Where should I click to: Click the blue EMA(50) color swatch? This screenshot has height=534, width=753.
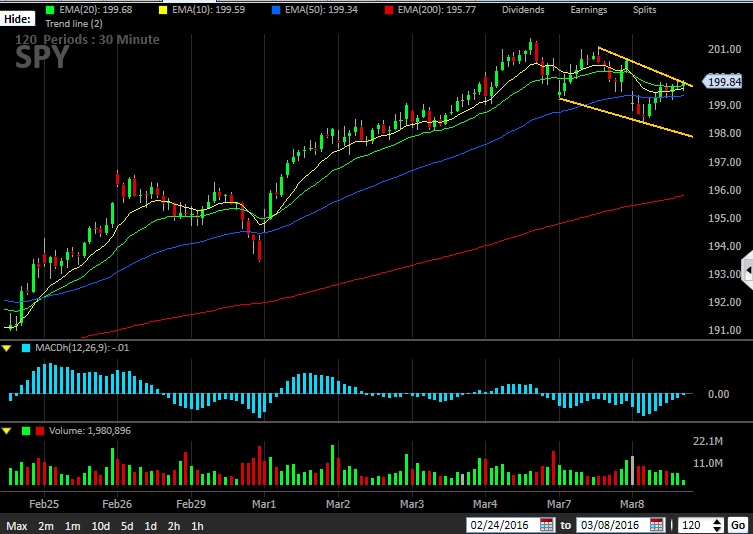(x=276, y=10)
